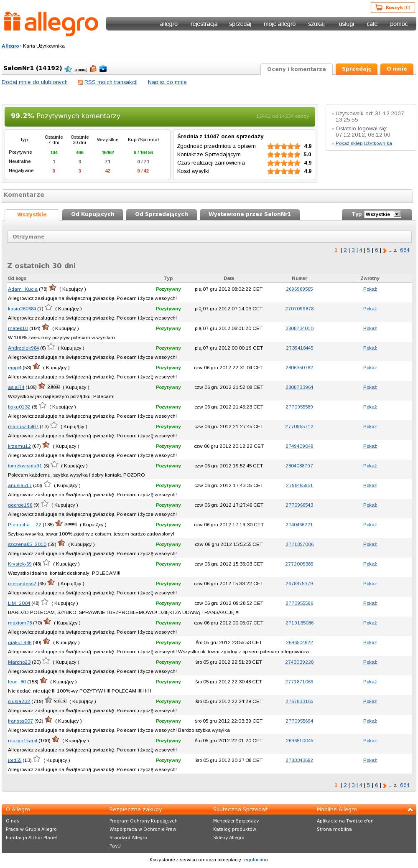Open the regulaminu link in the footer

(x=255, y=860)
